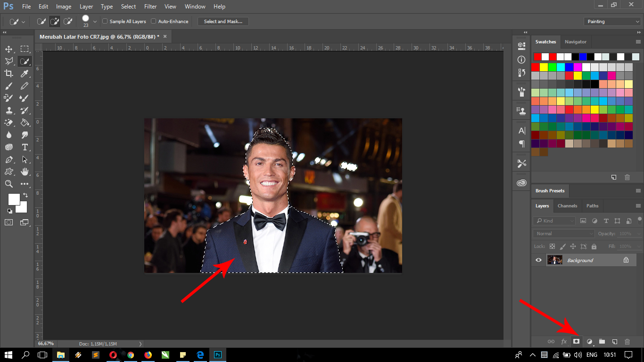This screenshot has width=644, height=362.
Task: Open the Layer menu
Action: (86, 7)
